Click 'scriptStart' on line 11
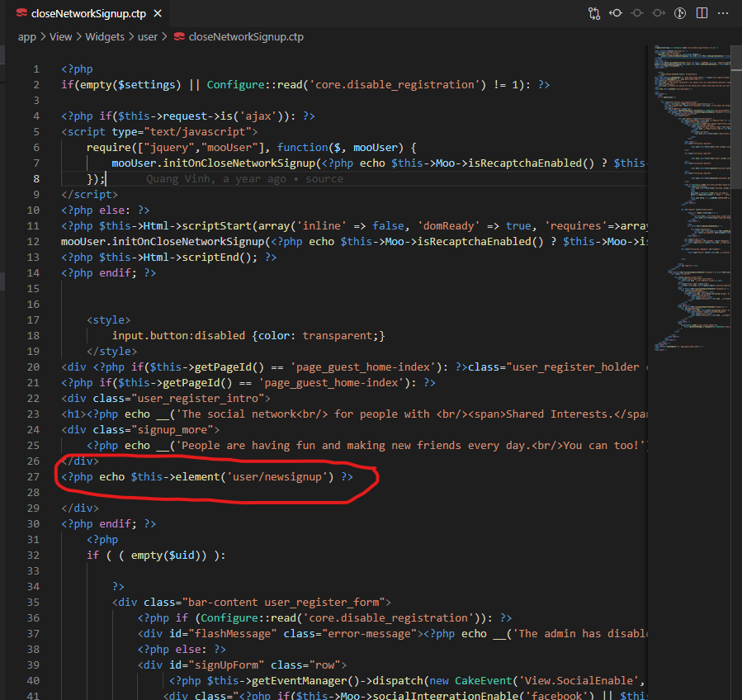The image size is (742, 700). (x=217, y=225)
